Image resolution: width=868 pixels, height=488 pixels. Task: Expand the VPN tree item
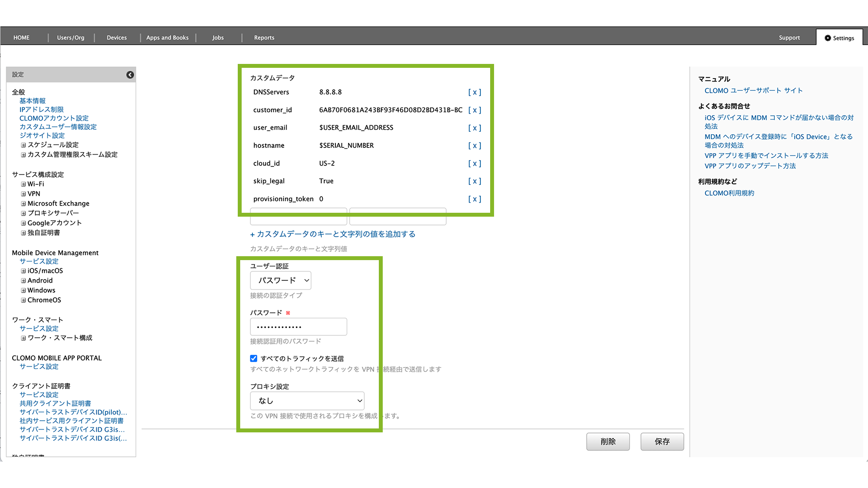pyautogui.click(x=23, y=194)
